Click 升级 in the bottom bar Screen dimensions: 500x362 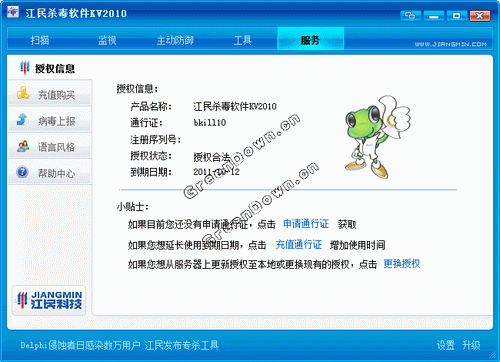[471, 345]
